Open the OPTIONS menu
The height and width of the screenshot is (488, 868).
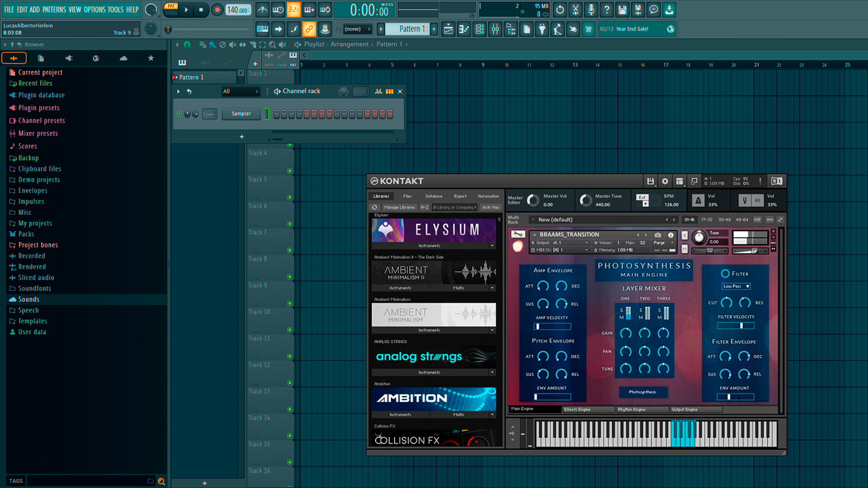coord(95,10)
